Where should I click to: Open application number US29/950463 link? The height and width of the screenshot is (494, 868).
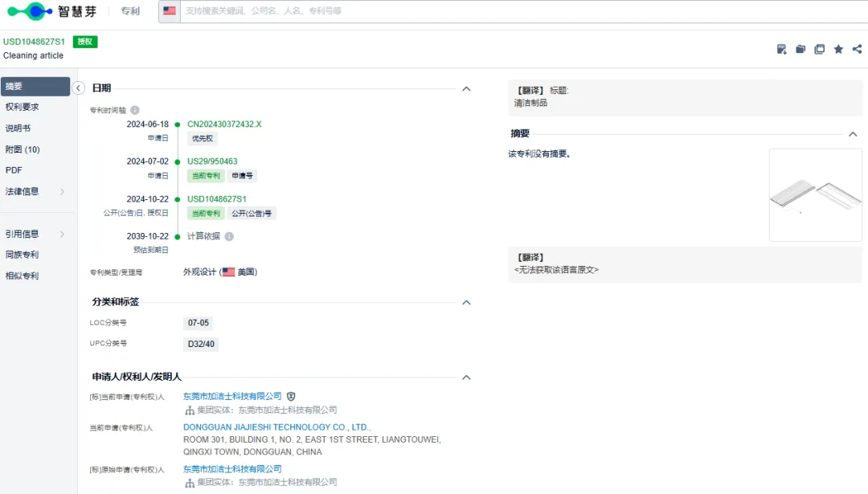coord(212,161)
